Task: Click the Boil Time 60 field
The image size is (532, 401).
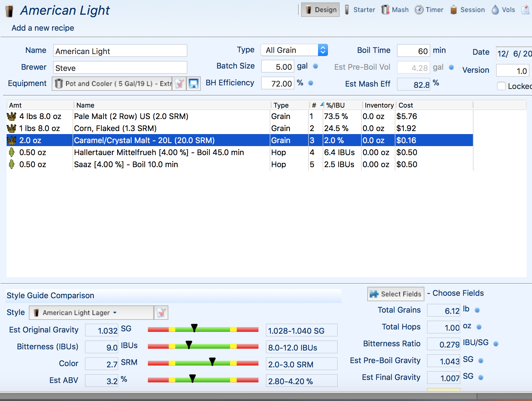Action: 414,51
